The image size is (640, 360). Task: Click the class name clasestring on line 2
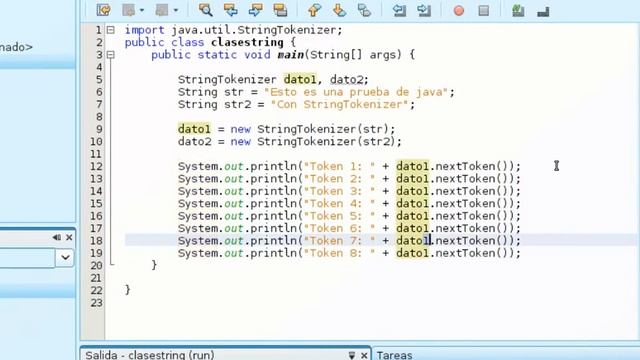tap(247, 42)
